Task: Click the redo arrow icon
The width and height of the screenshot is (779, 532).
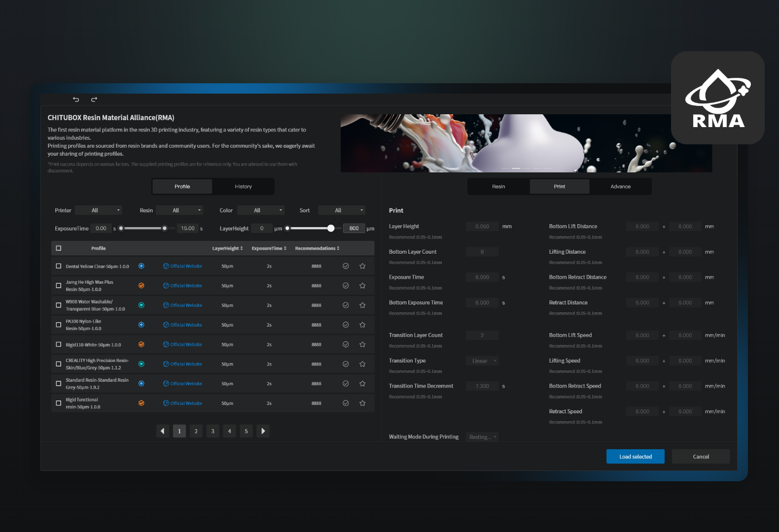Action: (94, 100)
